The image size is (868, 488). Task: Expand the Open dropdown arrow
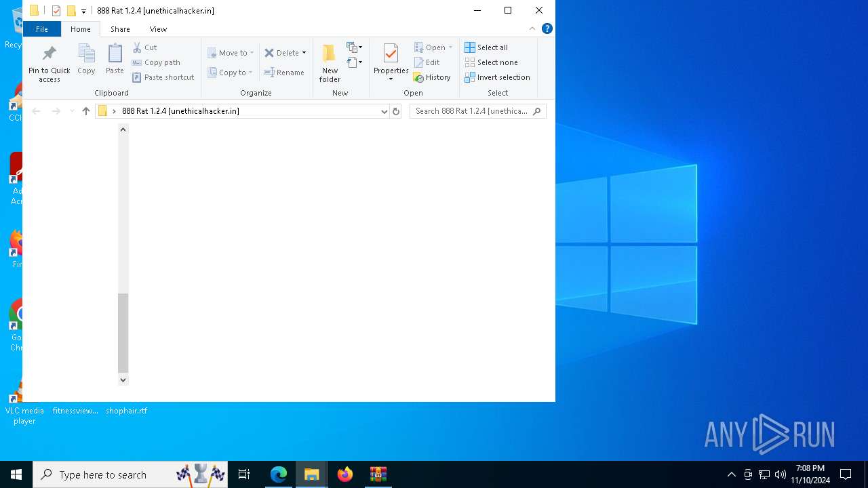[450, 47]
